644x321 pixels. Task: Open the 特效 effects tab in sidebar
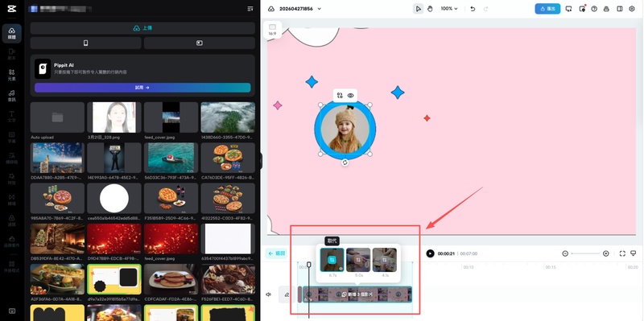coord(12,179)
